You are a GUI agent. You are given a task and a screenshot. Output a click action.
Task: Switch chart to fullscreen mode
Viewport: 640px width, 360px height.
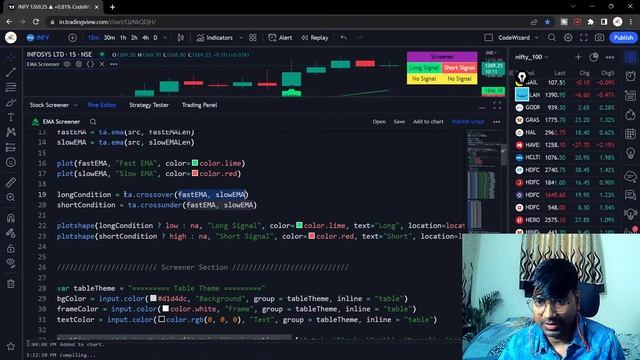point(584,38)
